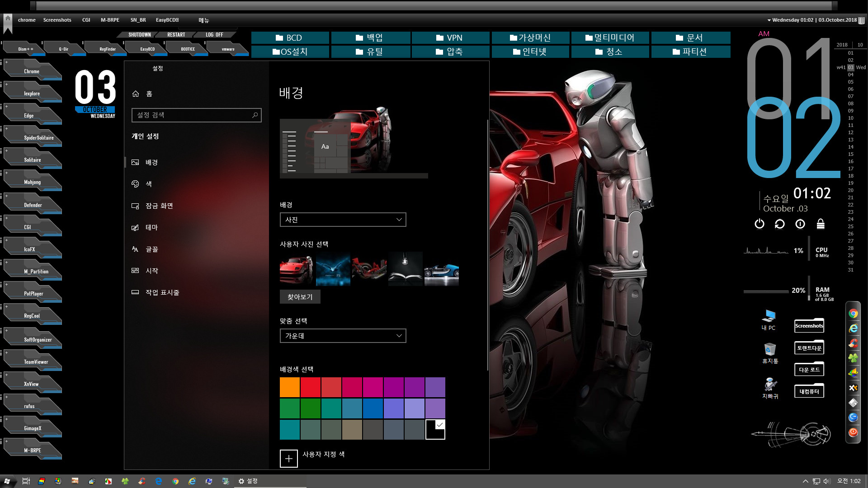Viewport: 868px width, 488px height.
Task: Choose the red Ferrari wallpaper thumbnail
Action: (x=297, y=269)
